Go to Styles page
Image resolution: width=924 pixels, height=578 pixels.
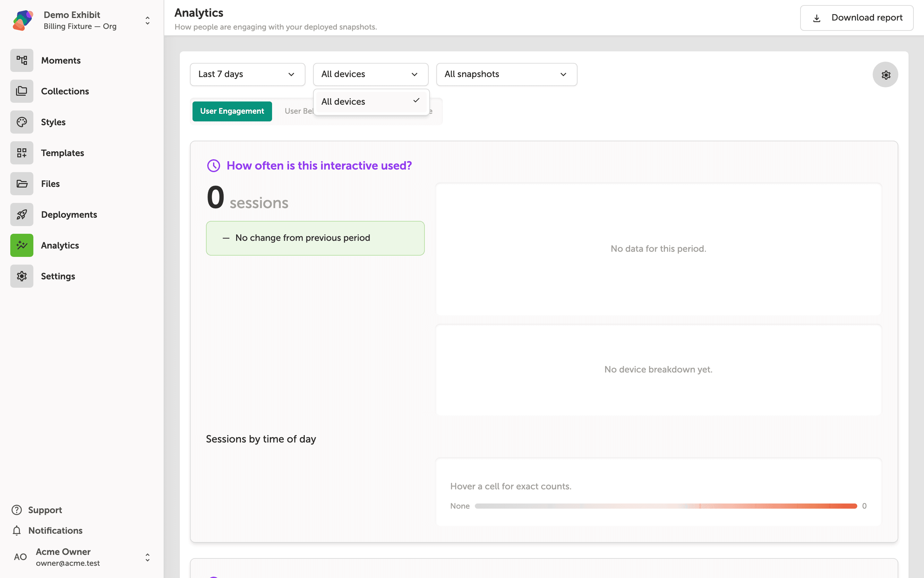[53, 122]
